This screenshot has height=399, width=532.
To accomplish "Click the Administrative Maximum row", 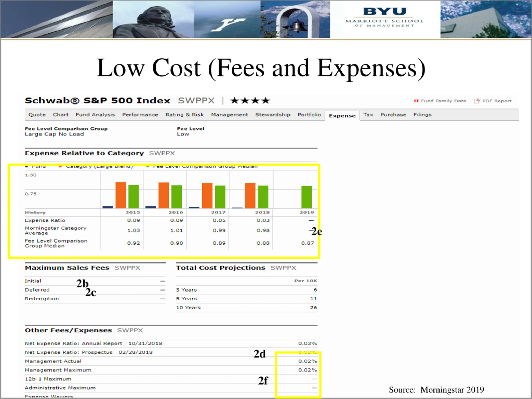I will [171, 388].
